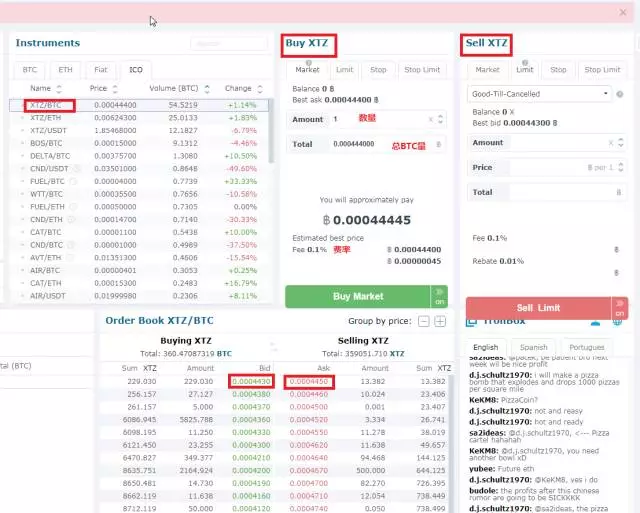
Task: Mark AIR/BTC as favorite via row marker
Action: click(x=22, y=271)
